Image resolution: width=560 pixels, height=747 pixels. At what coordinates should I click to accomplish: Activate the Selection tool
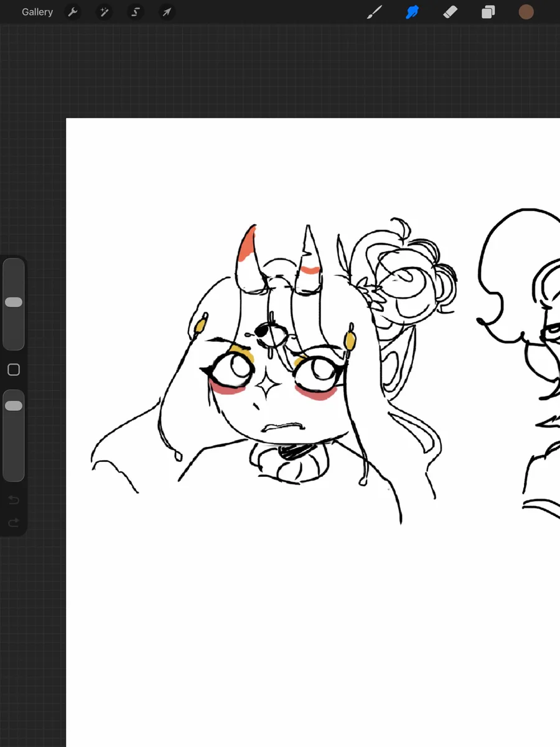[x=136, y=12]
